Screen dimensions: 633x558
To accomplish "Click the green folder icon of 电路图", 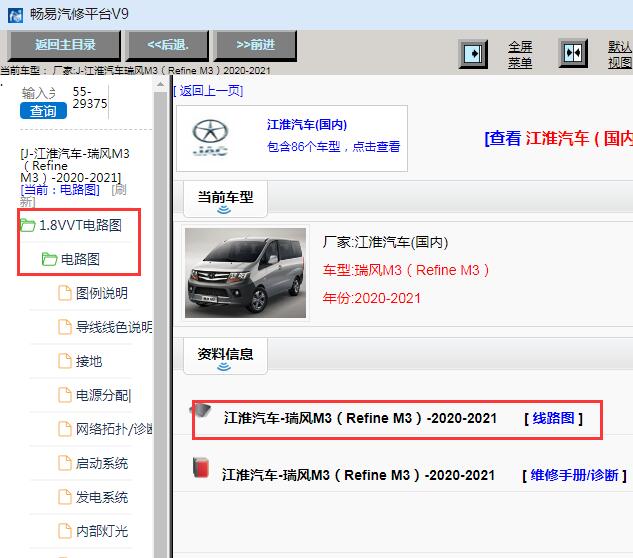I will pos(49,259).
